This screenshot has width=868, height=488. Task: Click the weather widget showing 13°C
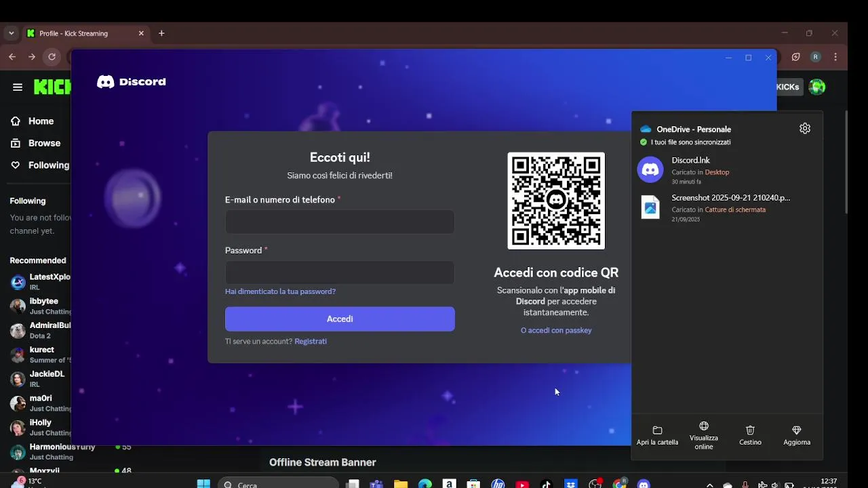click(28, 483)
